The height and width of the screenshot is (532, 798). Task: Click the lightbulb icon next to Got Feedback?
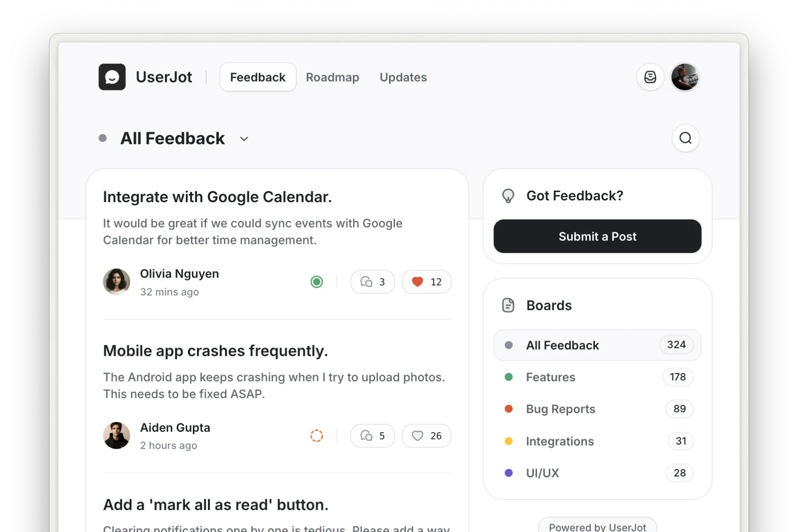coord(508,196)
